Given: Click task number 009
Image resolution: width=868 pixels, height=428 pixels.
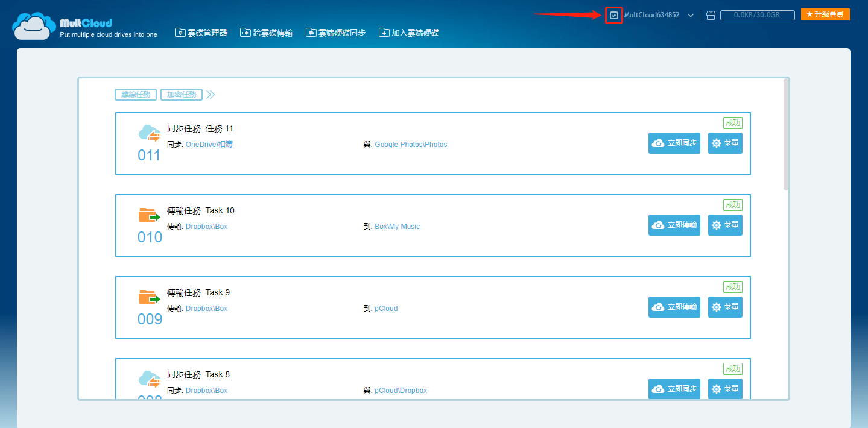Looking at the screenshot, I should (x=150, y=319).
